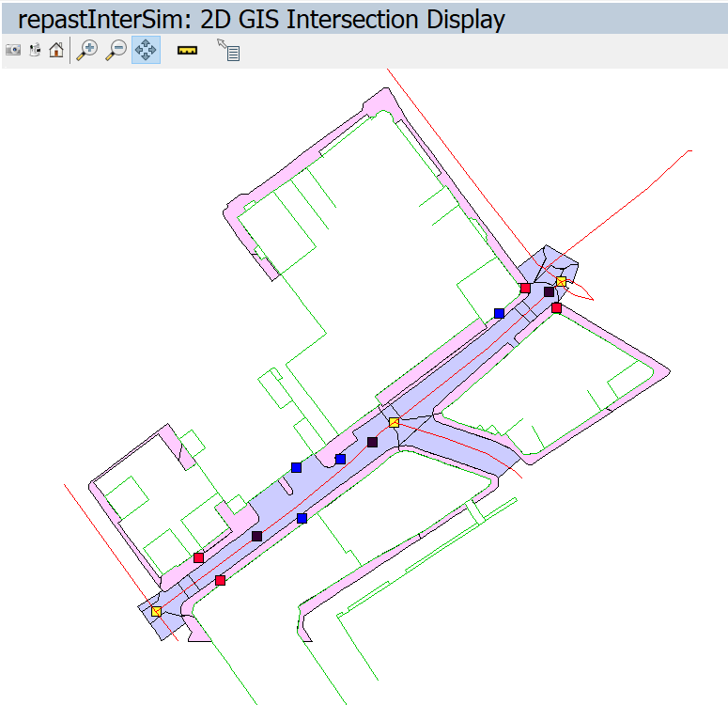Activate the yellow ruler measure tool
The width and height of the screenshot is (728, 705).
tap(187, 50)
